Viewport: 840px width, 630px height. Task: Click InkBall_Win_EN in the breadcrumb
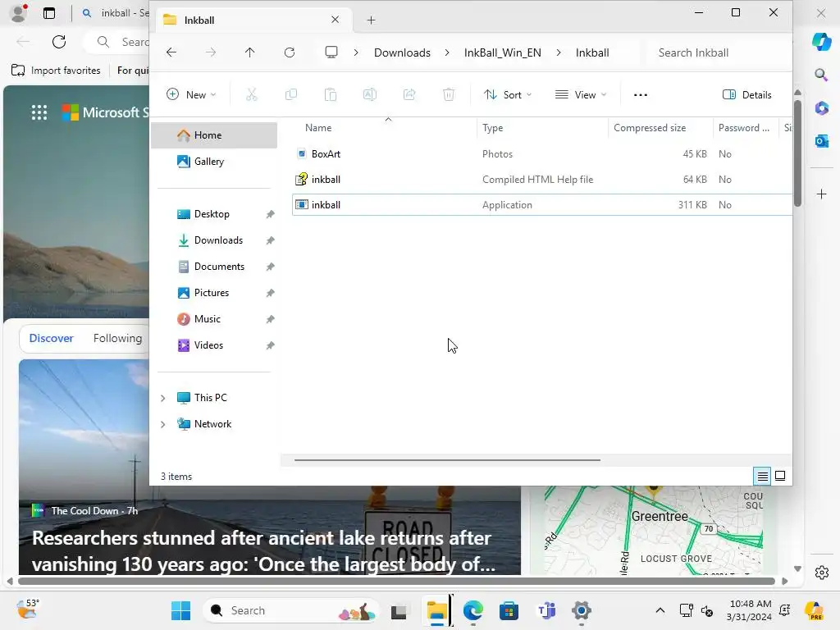tap(503, 52)
